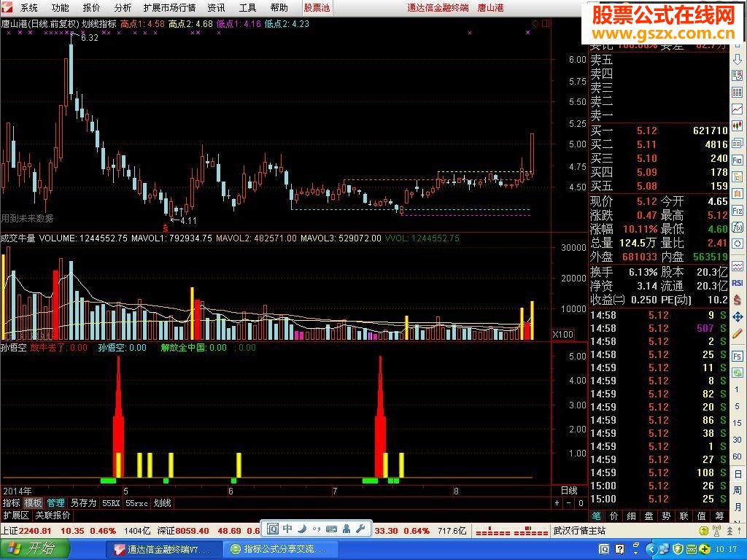Open the 分析 menu

pyautogui.click(x=123, y=7)
